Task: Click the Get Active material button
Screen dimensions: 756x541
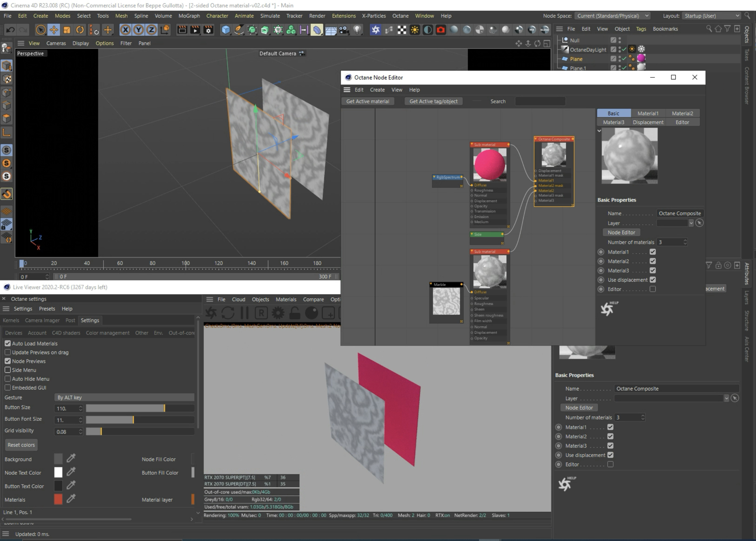Action: 367,101
